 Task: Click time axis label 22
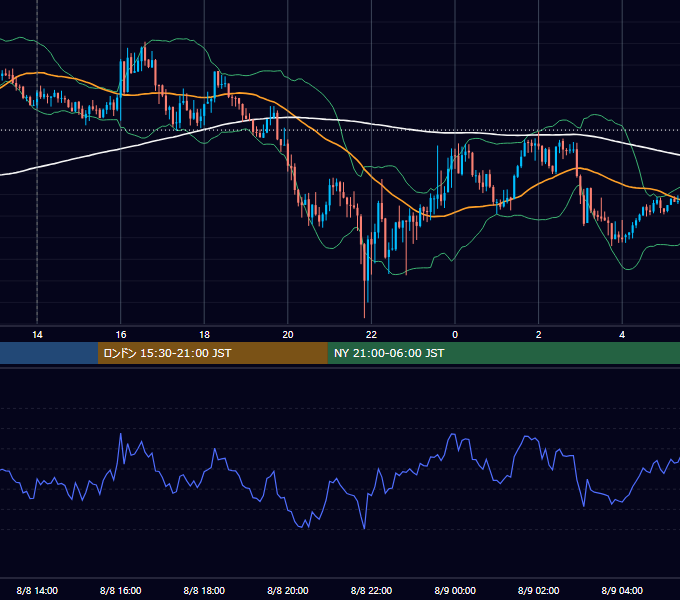(x=371, y=335)
